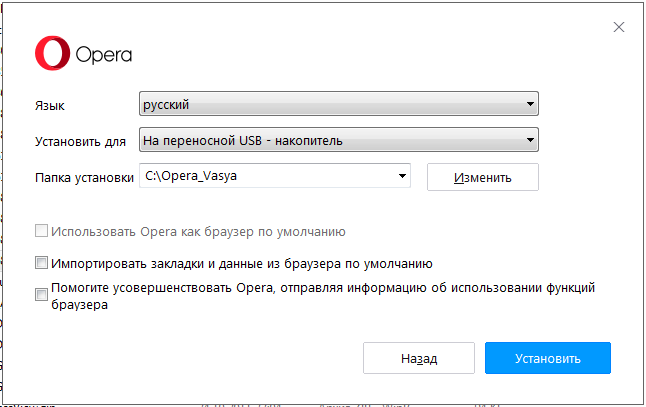The image size is (646, 407).
Task: Toggle Использовать Opera как браузер по умолчанию checkbox
Action: coord(41,231)
